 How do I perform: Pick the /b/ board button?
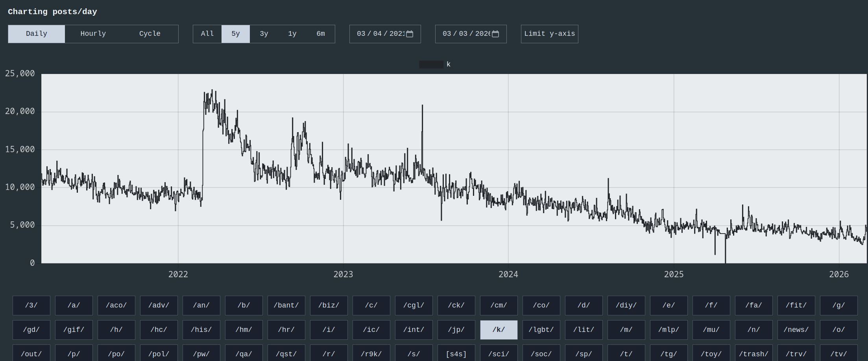coord(244,306)
